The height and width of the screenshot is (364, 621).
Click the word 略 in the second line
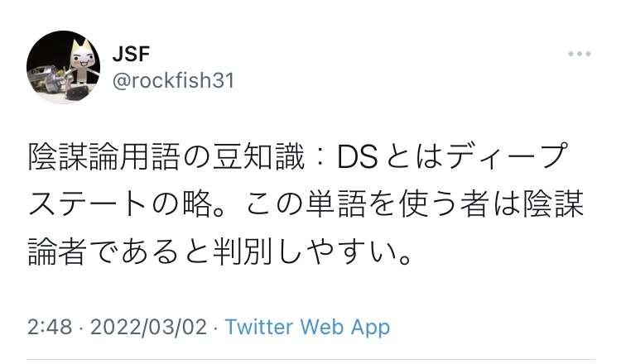(x=197, y=204)
